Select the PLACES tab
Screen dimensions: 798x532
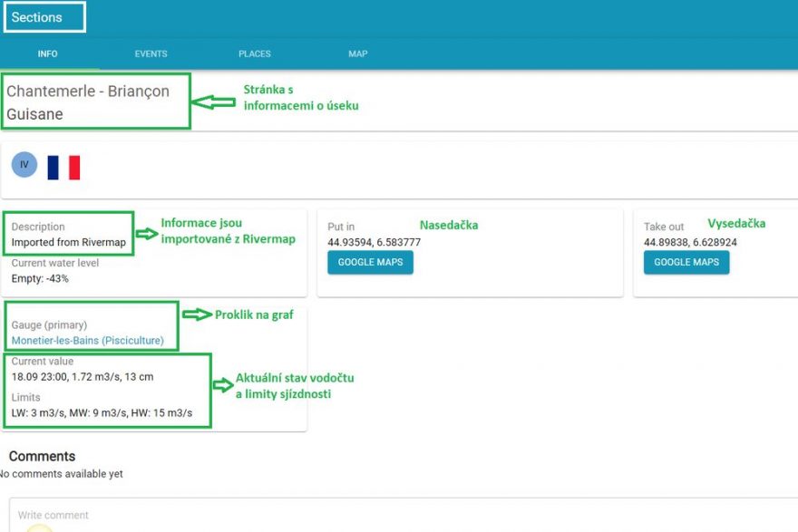(x=255, y=54)
